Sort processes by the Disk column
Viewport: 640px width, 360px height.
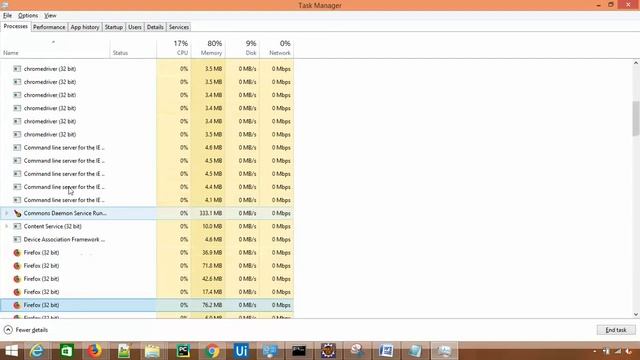(x=242, y=48)
